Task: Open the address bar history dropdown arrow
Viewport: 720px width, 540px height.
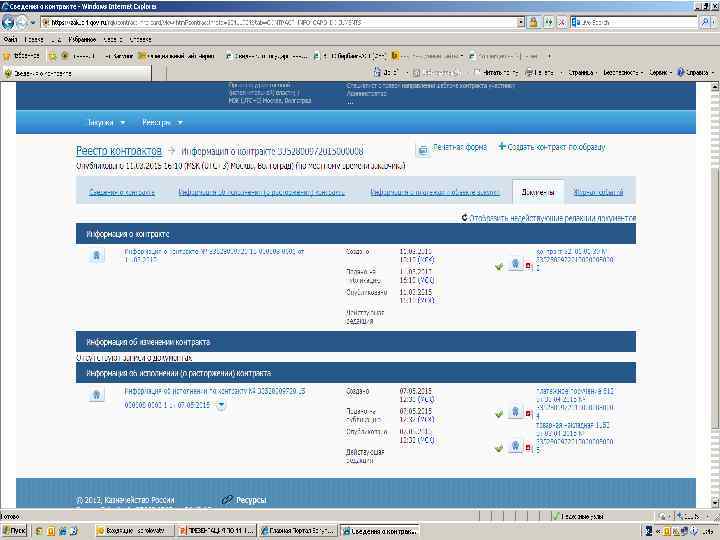Action: pos(521,22)
